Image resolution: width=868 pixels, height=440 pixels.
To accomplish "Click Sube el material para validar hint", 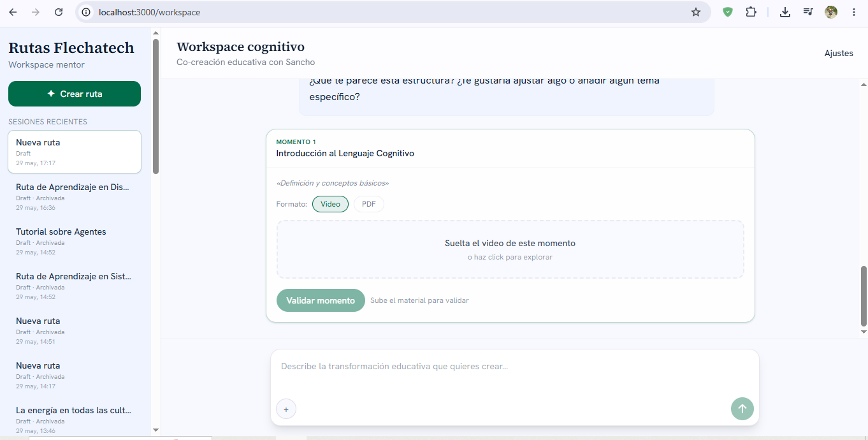I will click(x=419, y=300).
